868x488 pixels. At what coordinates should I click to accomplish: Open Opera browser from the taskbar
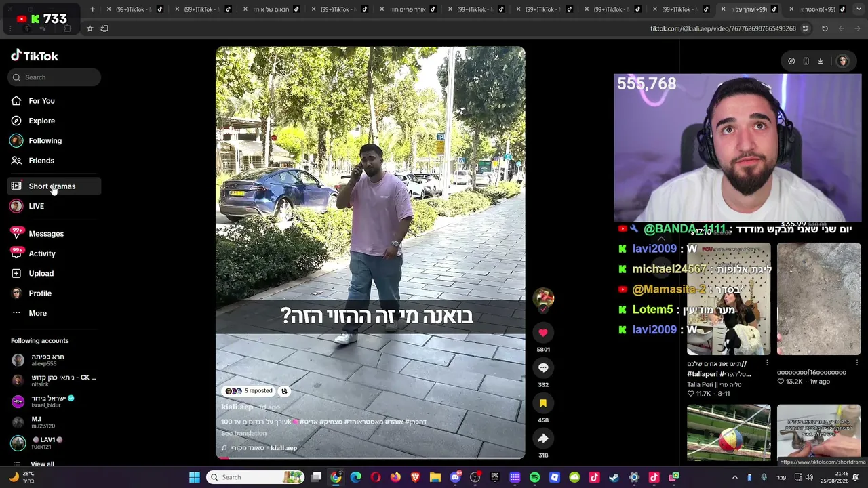point(376,477)
